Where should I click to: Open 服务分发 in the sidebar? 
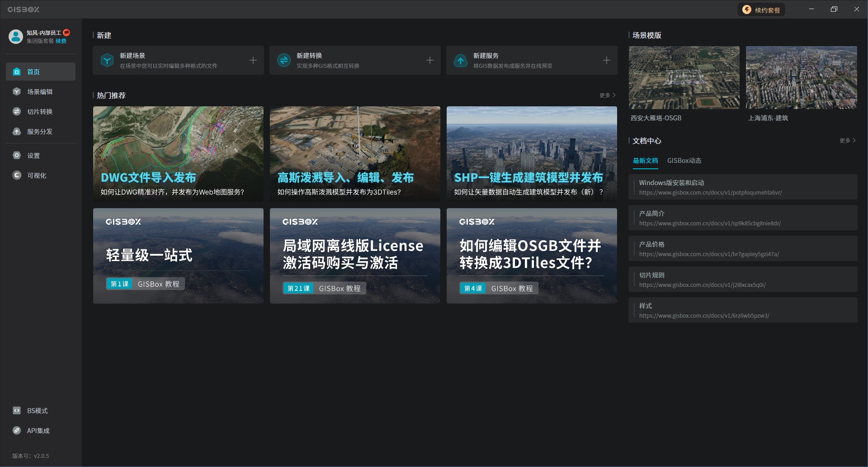[17, 132]
